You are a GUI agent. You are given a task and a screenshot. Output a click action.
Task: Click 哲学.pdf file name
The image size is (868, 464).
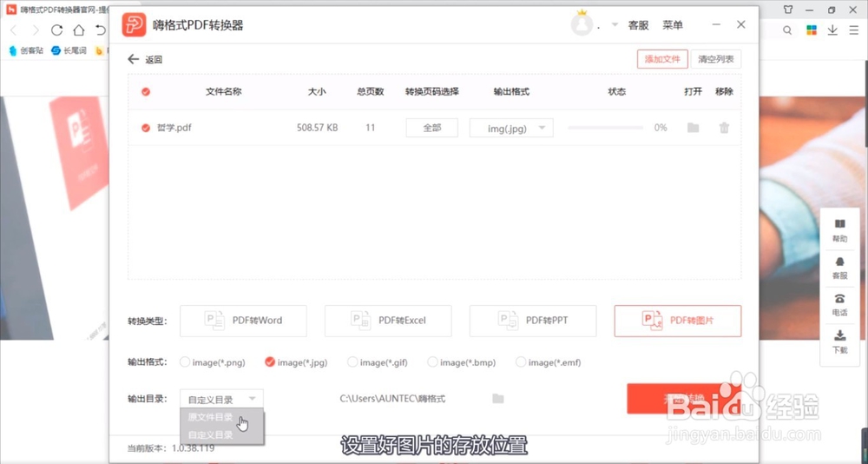point(174,128)
